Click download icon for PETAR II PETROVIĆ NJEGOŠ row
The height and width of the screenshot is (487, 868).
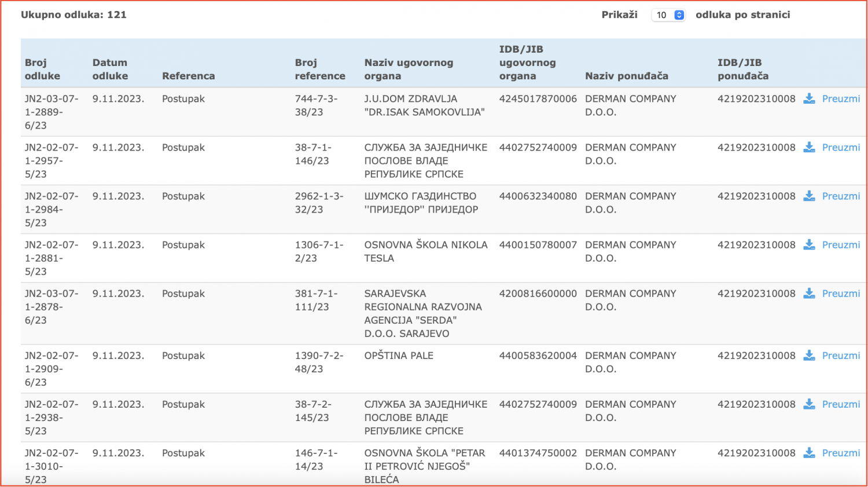click(809, 453)
